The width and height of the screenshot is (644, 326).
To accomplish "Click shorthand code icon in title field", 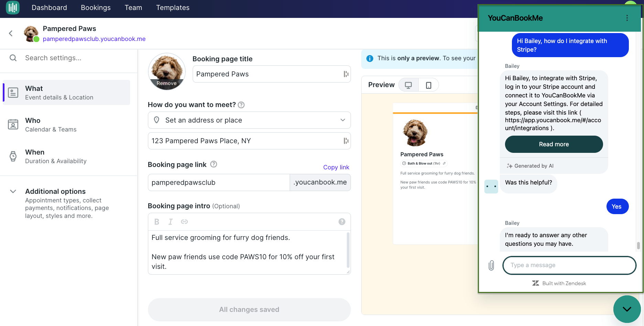I will [346, 74].
